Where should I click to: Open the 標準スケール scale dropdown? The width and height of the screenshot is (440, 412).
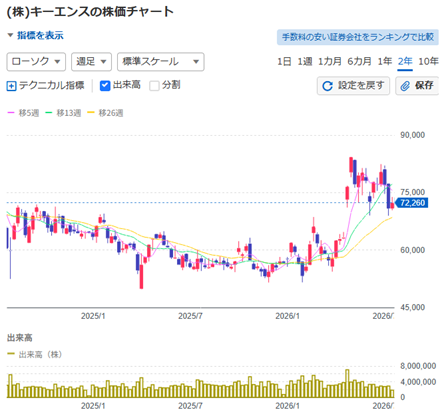161,62
